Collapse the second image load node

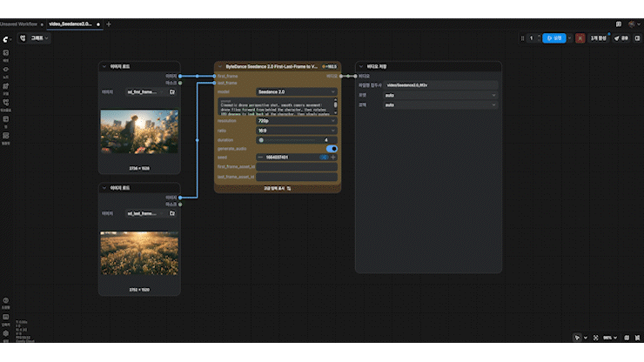(104, 188)
